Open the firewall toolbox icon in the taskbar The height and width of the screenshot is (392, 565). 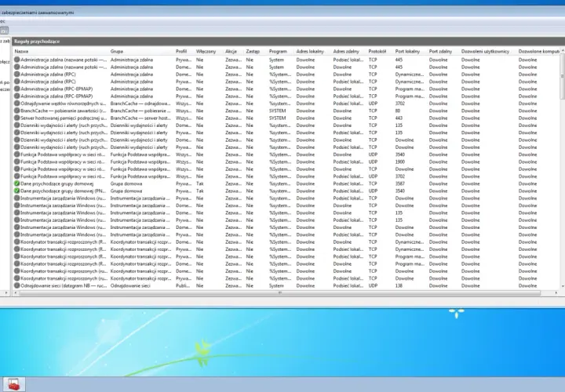pyautogui.click(x=14, y=384)
